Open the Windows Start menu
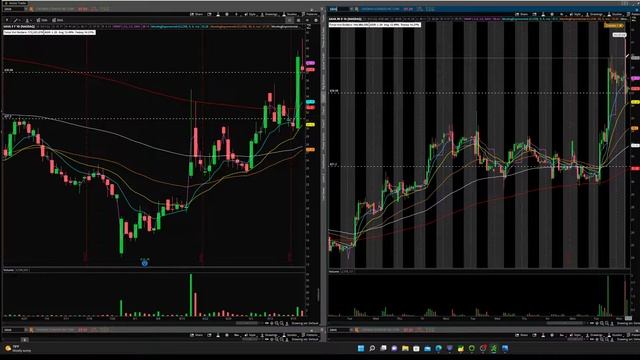The height and width of the screenshot is (360, 640). point(361,348)
